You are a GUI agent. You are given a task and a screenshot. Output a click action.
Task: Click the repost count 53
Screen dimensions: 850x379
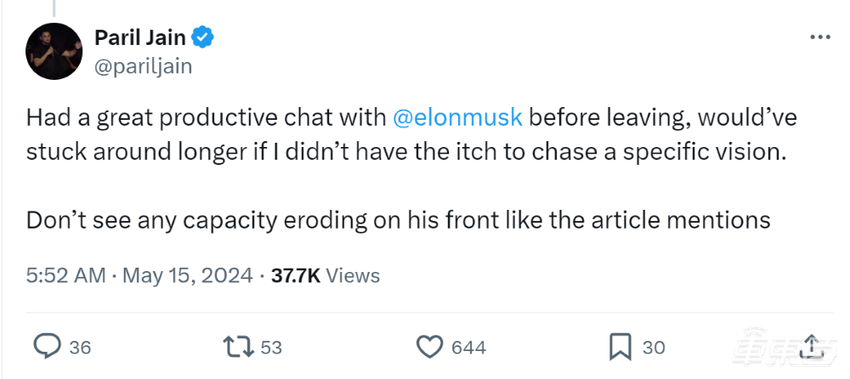272,347
